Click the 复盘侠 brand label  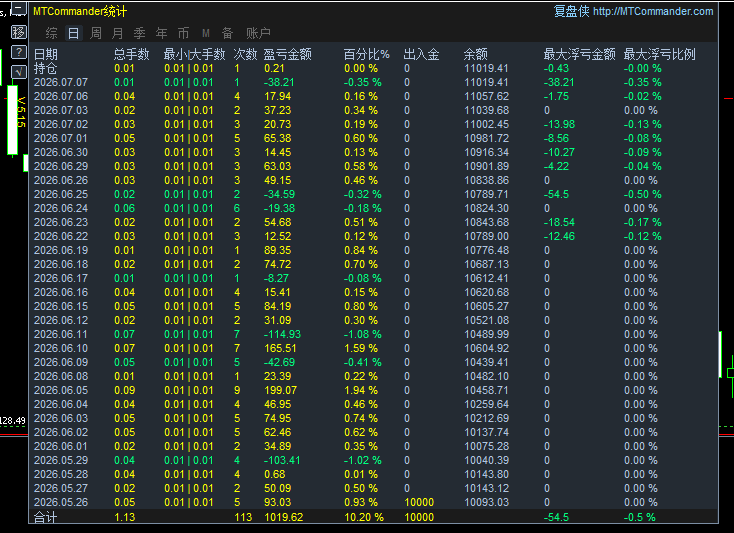pyautogui.click(x=572, y=11)
